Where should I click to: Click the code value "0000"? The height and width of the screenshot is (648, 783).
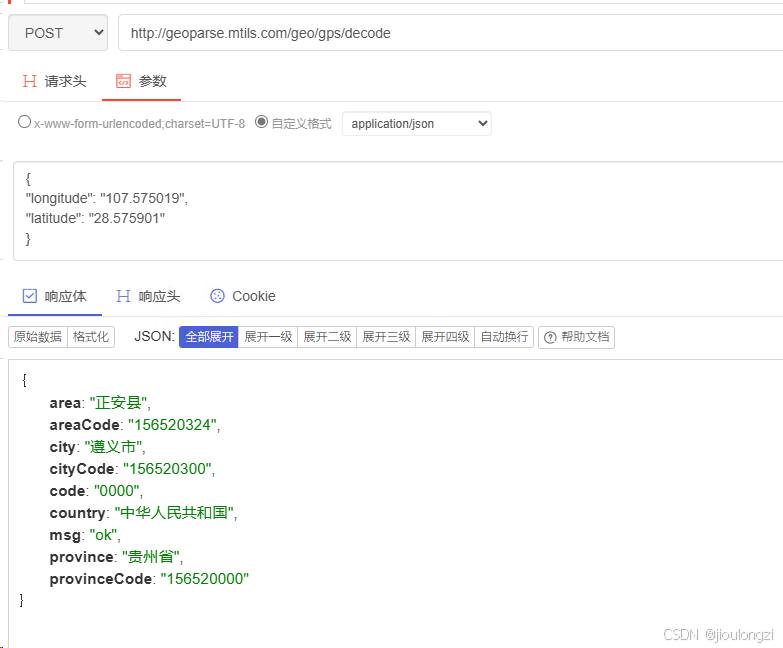(x=117, y=491)
